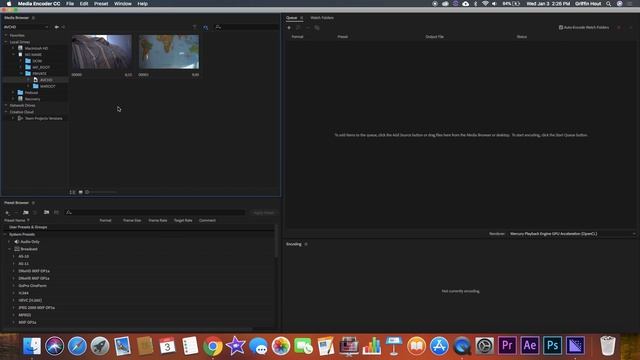640x360 pixels.
Task: Open the Help menu
Action: pyautogui.click(x=142, y=4)
